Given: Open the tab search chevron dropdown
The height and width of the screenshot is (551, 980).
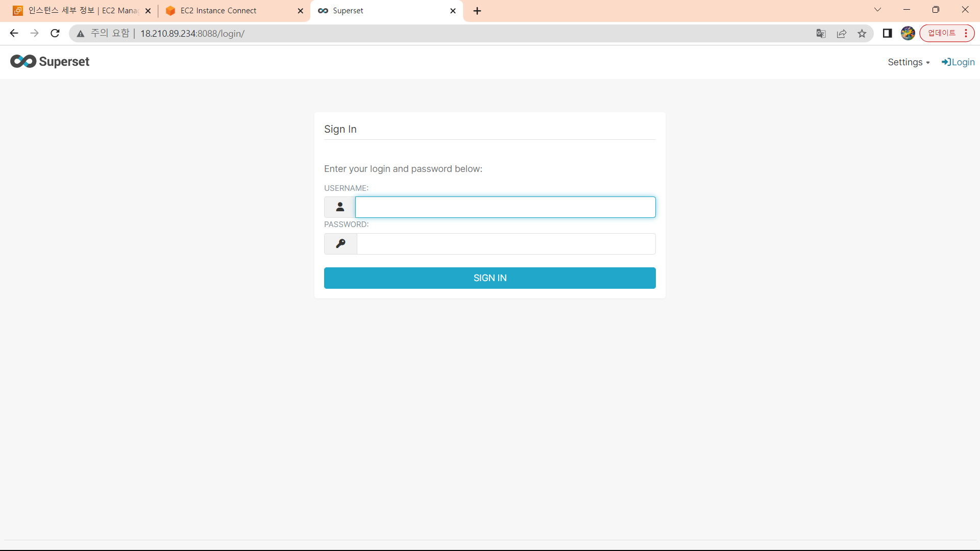Looking at the screenshot, I should click(x=877, y=10).
